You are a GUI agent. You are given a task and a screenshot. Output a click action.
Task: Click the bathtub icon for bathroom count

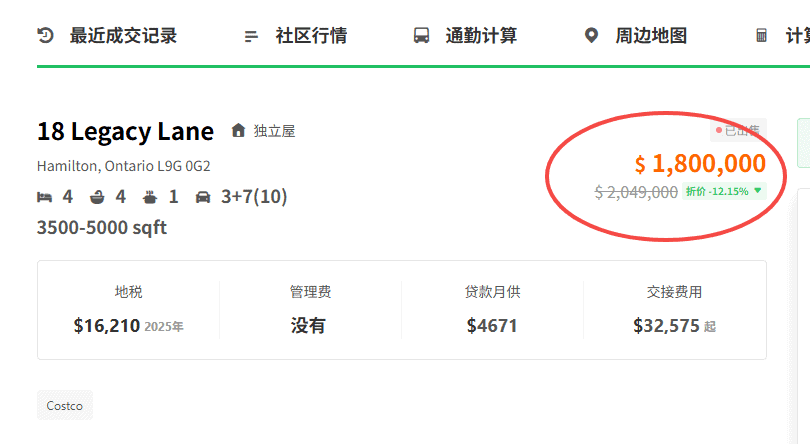pyautogui.click(x=98, y=196)
